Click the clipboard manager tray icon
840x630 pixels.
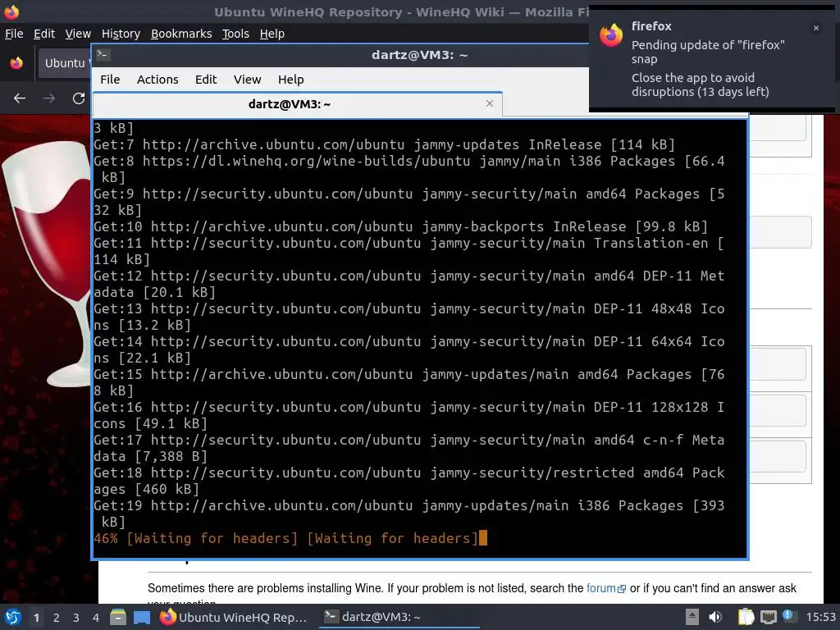(746, 617)
